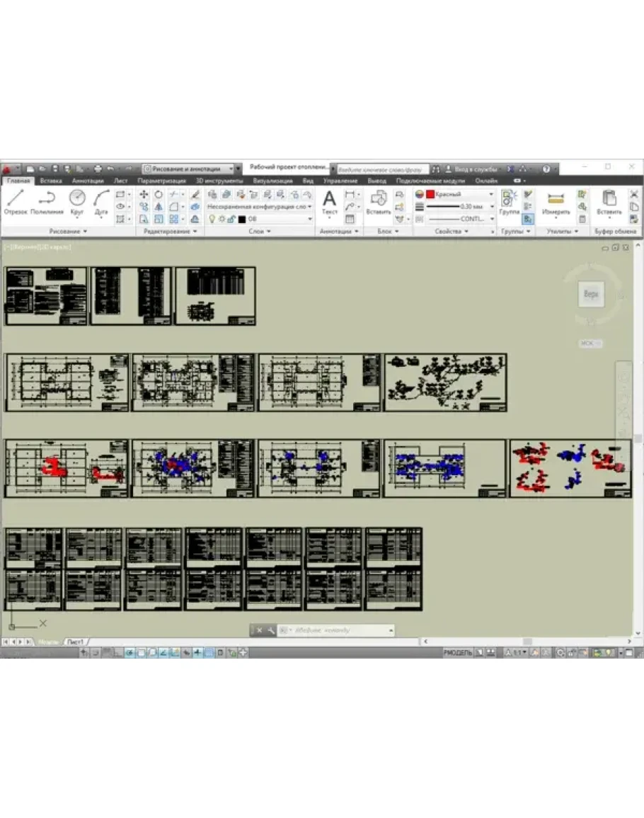
Task: Click the Print icon in quick access toolbar
Action: [98, 169]
